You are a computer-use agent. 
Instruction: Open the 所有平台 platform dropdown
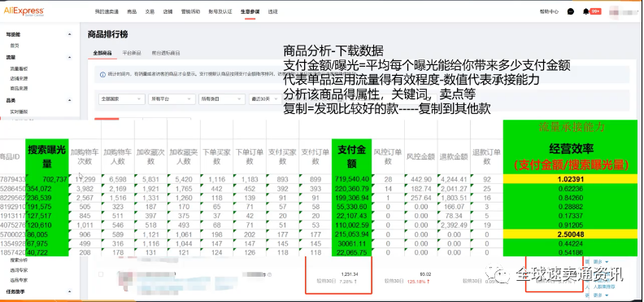(x=172, y=99)
